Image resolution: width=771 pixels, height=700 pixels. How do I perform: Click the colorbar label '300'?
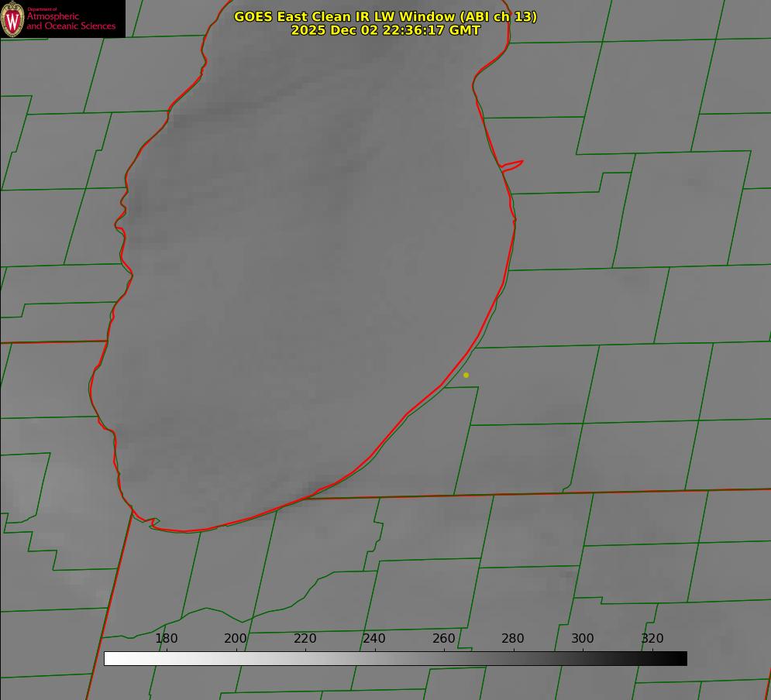click(x=583, y=638)
